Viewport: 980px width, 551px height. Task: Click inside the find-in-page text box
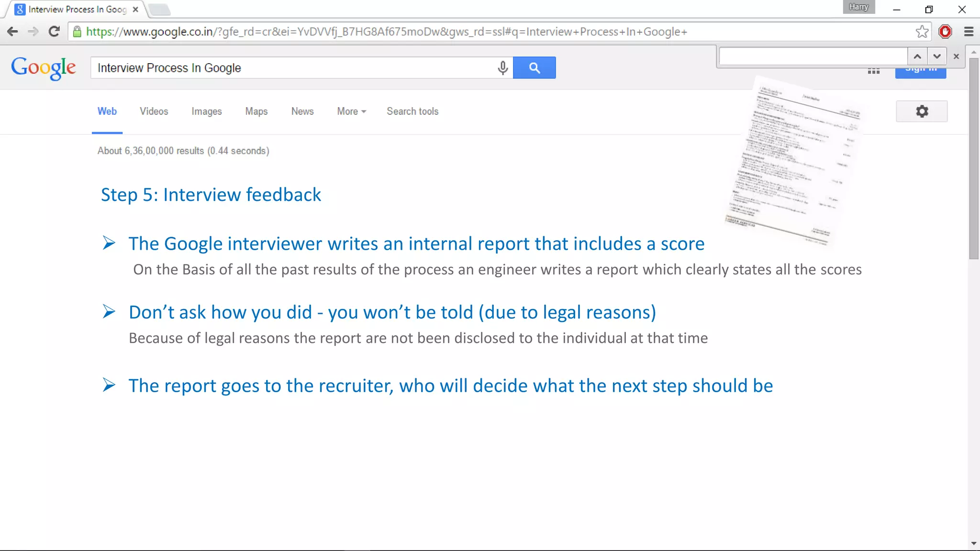pyautogui.click(x=813, y=56)
